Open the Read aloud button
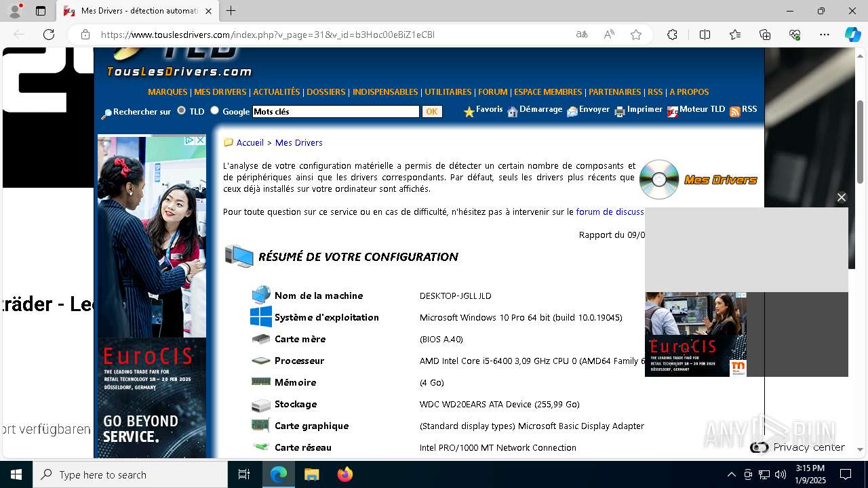This screenshot has width=868, height=488. 609,35
